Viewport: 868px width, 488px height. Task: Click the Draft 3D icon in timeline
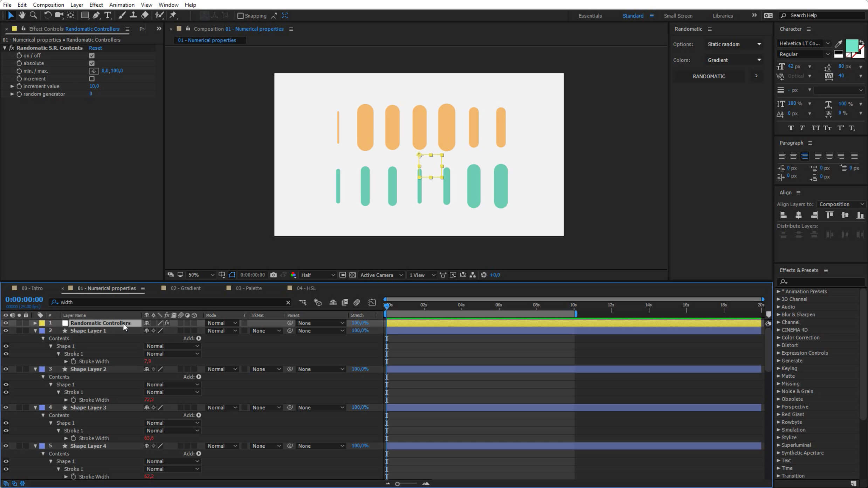[x=318, y=302]
